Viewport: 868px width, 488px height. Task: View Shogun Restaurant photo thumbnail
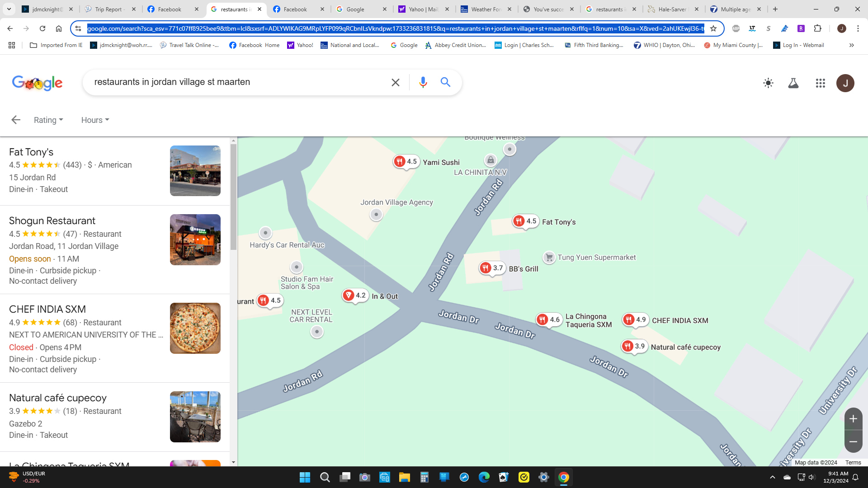195,239
